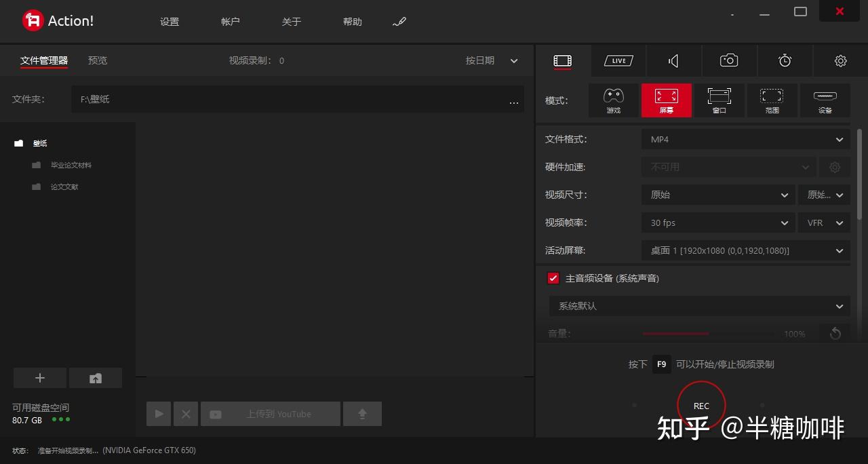Image resolution: width=868 pixels, height=464 pixels.
Task: Open the 30 fps frame rate dropdown
Action: (719, 223)
